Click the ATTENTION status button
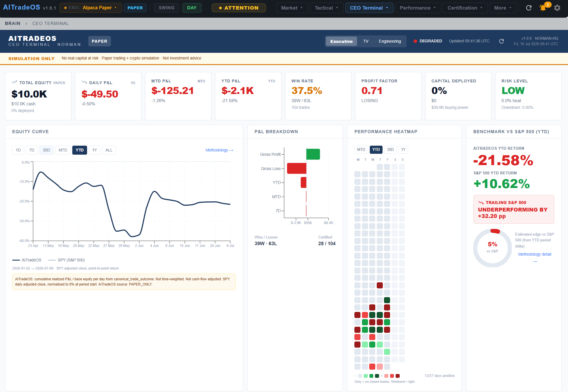Image resolution: width=568 pixels, height=392 pixels. [x=239, y=8]
